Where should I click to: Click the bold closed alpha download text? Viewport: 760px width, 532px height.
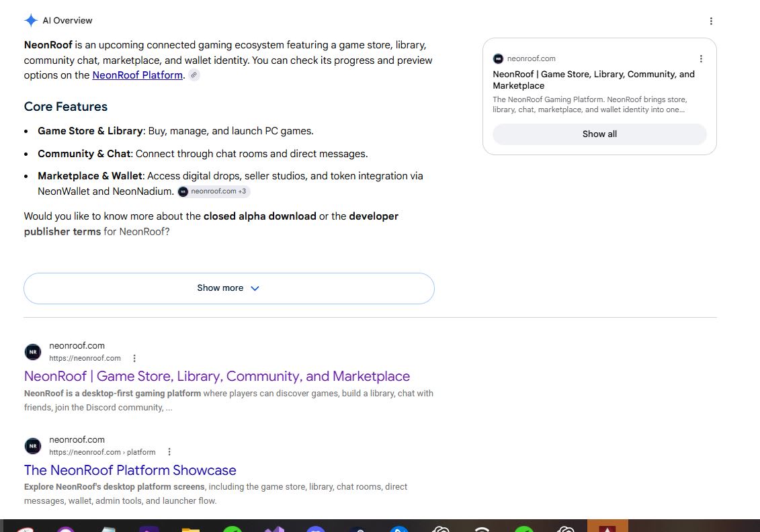tap(260, 216)
